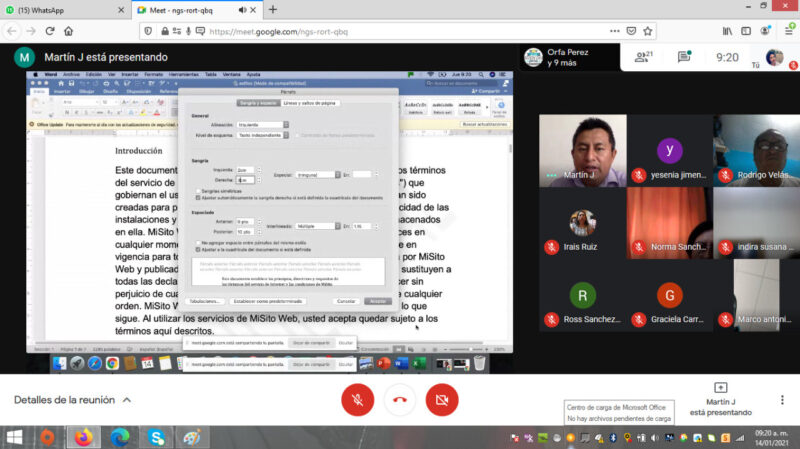The image size is (800, 449).
Task: Open Trash in the Mac dock
Action: pos(479,363)
